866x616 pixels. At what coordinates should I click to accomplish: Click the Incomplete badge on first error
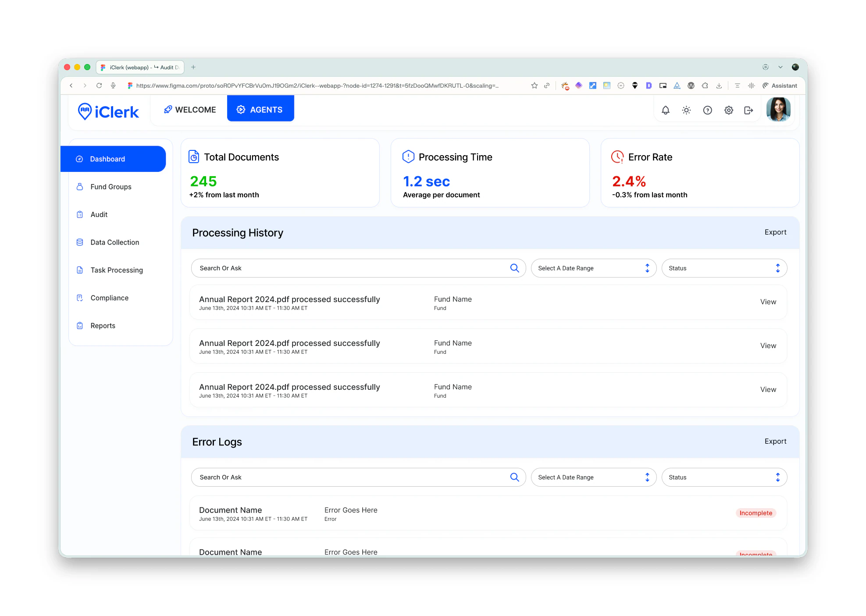756,513
